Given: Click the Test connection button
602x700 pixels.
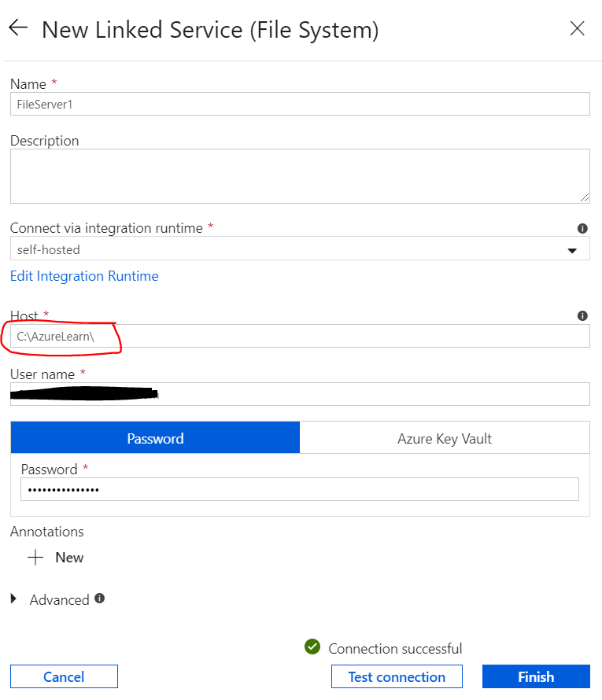Looking at the screenshot, I should [397, 676].
